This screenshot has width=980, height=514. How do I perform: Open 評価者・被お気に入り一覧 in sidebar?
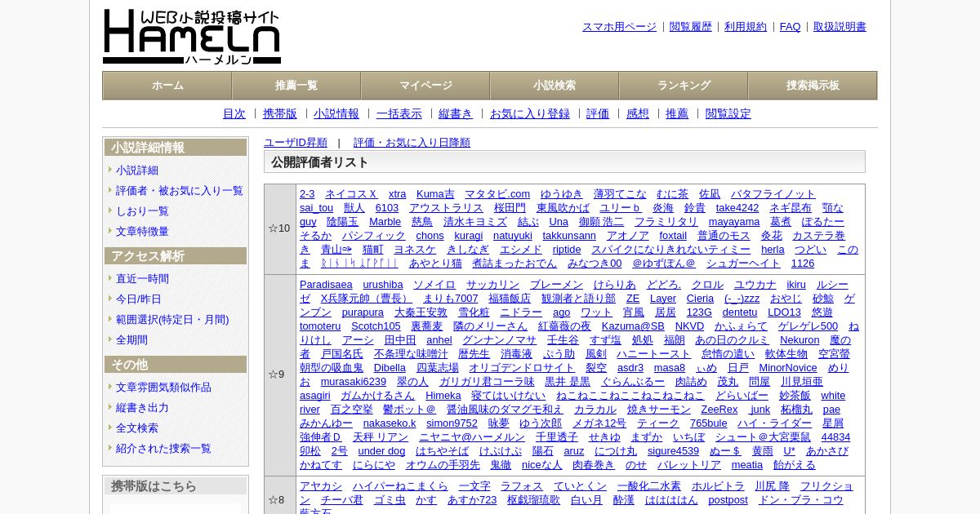coord(180,191)
